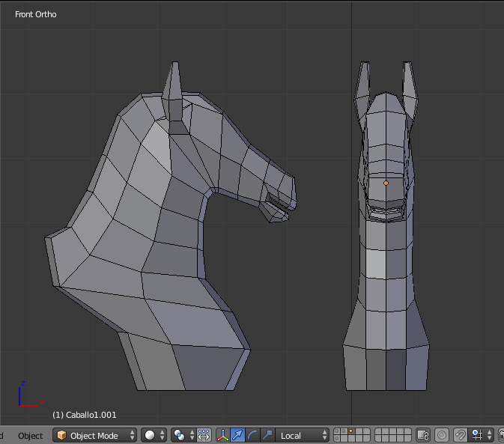Viewport: 504px width, 444px height.
Task: Toggle lock camera and layers to scene
Action: point(422,435)
